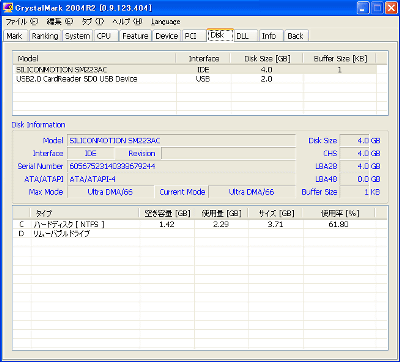The image size is (400, 362).
Task: Click the 2.29 used space cell
Action: point(221,224)
